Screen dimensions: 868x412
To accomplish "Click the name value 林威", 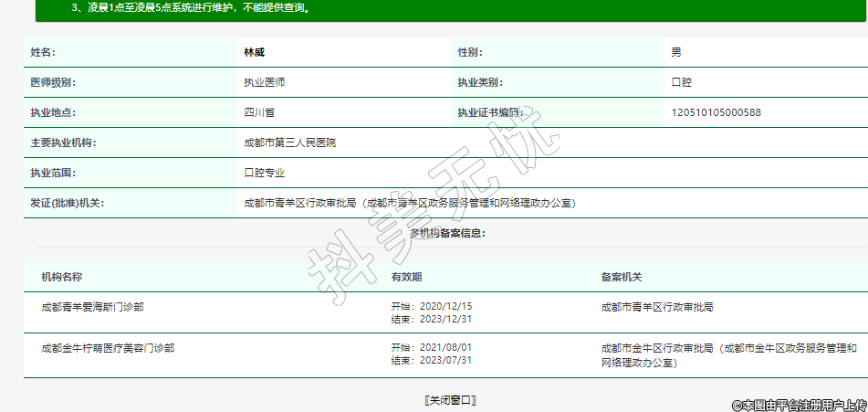I will coord(254,52).
